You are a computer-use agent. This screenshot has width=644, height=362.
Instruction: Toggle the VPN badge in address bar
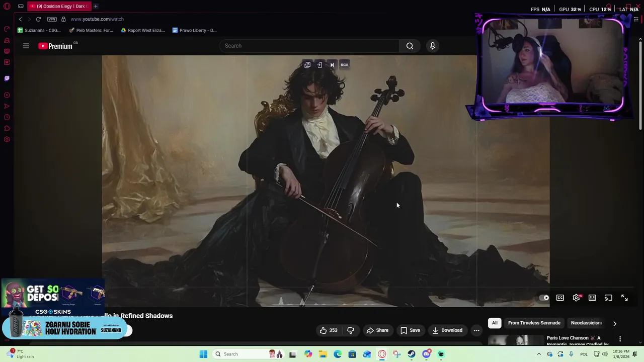point(52,19)
